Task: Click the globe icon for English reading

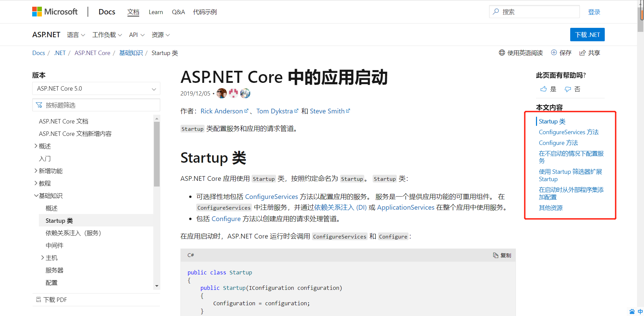Action: coord(502,53)
